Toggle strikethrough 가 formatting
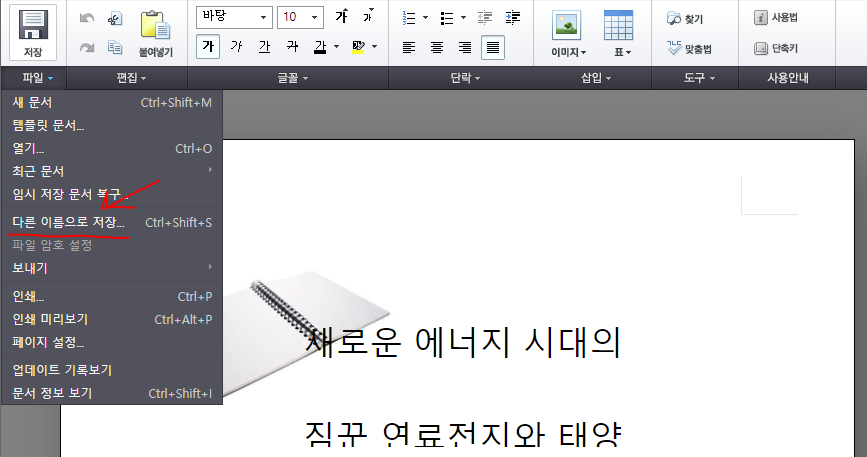The height and width of the screenshot is (457, 867). pyautogui.click(x=293, y=46)
